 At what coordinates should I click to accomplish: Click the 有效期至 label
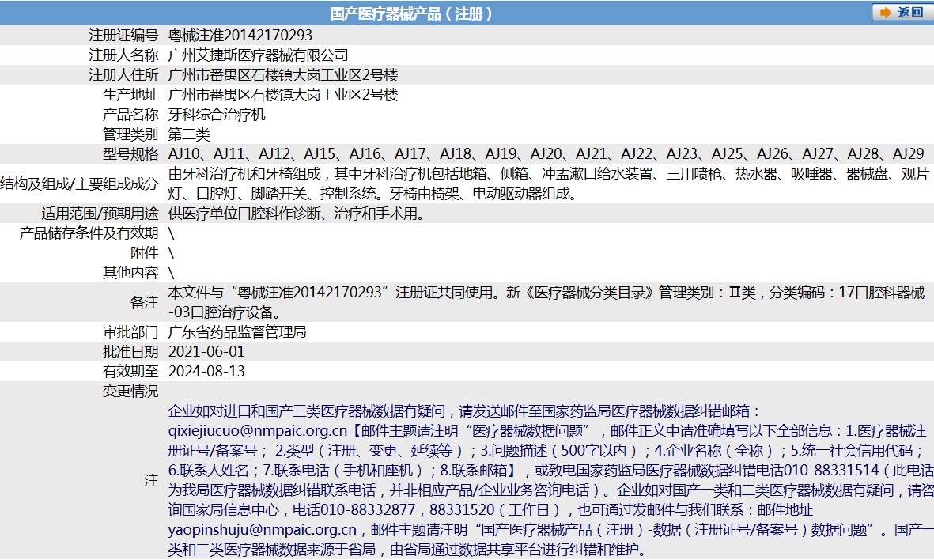coord(130,371)
